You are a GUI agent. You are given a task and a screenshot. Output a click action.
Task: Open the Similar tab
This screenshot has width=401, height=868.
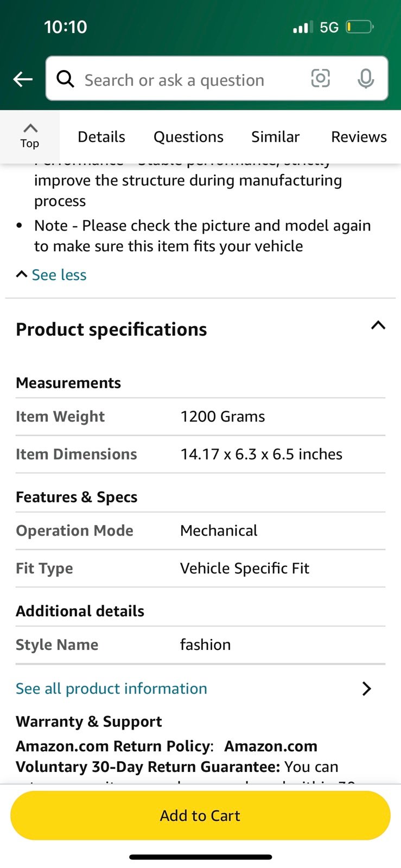pos(275,137)
